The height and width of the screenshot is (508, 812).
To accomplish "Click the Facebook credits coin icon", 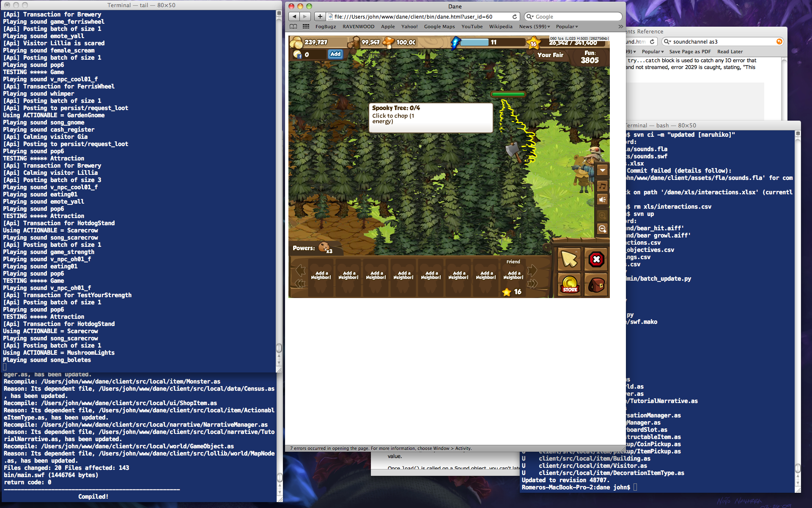I will click(297, 54).
